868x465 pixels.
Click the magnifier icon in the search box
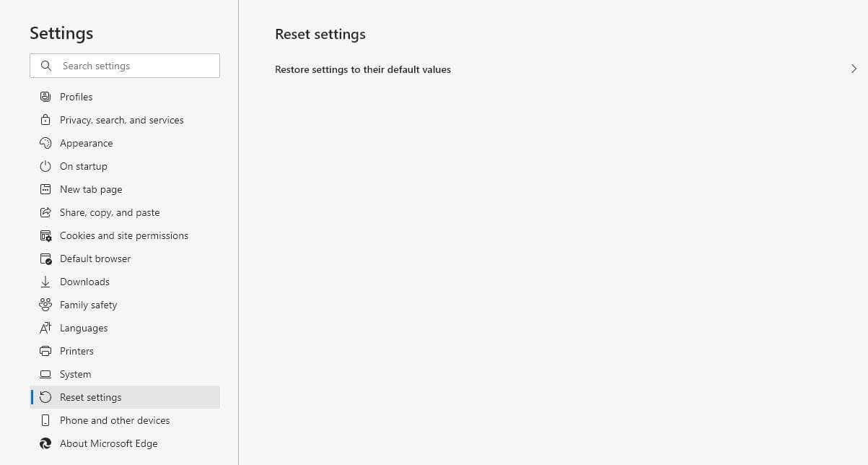[46, 66]
